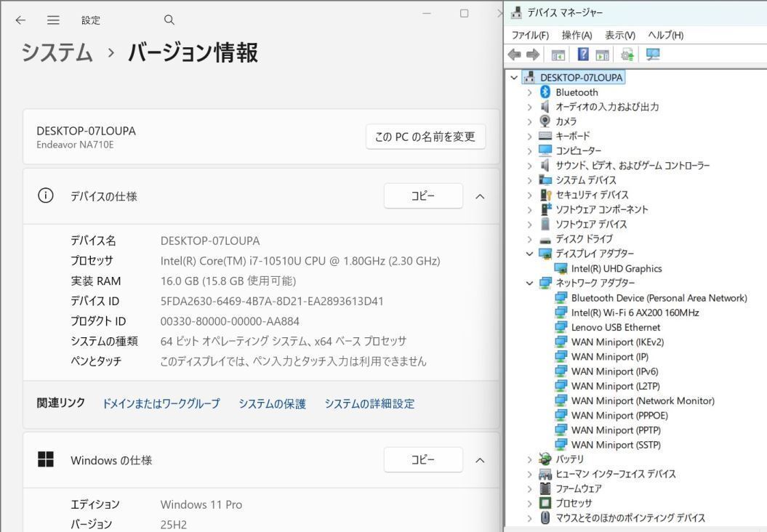Viewport: 767px width, 532px height.
Task: Click the このPCの名前を変更 button
Action: coord(425,136)
